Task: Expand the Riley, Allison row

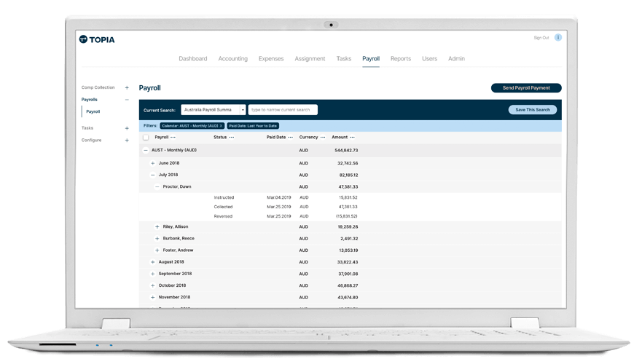Action: (x=157, y=227)
